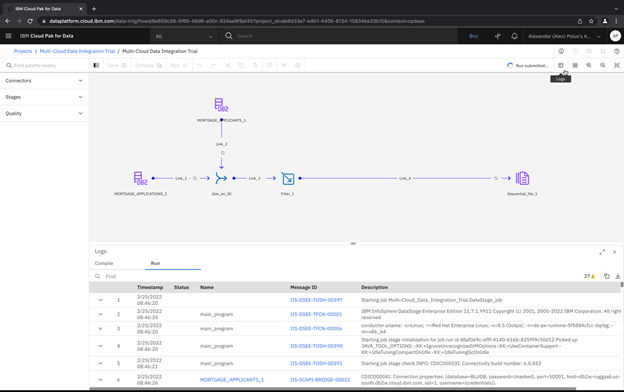The image size is (624, 392).
Task: Open message ID IIS-DSEE-TOSH-00390
Action: click(316, 346)
